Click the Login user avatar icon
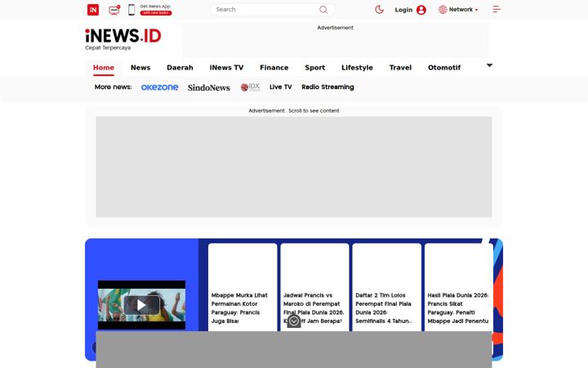The image size is (588, 368). pos(421,10)
